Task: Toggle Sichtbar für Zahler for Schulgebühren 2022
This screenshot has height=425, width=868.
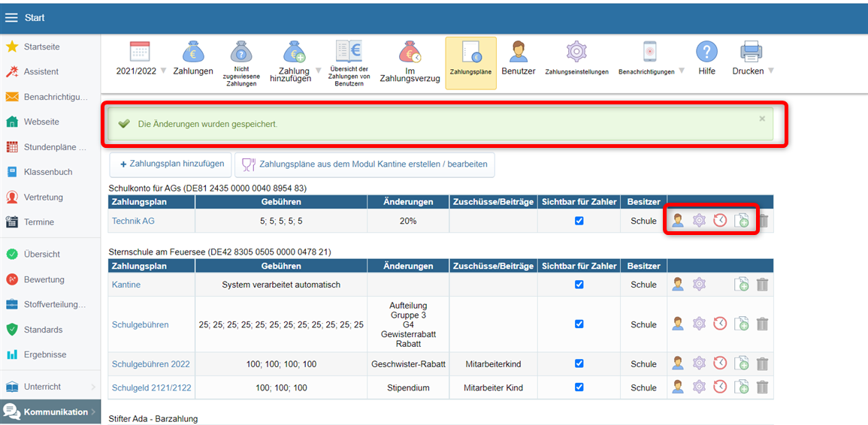Action: click(579, 363)
